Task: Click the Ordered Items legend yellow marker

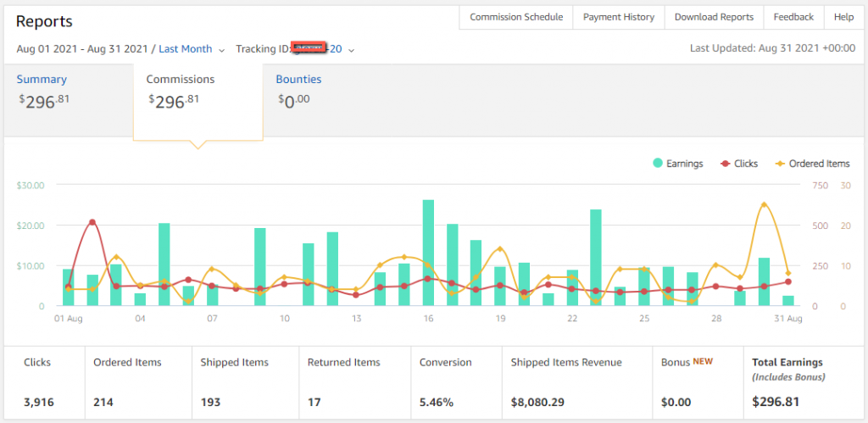Action: point(780,164)
